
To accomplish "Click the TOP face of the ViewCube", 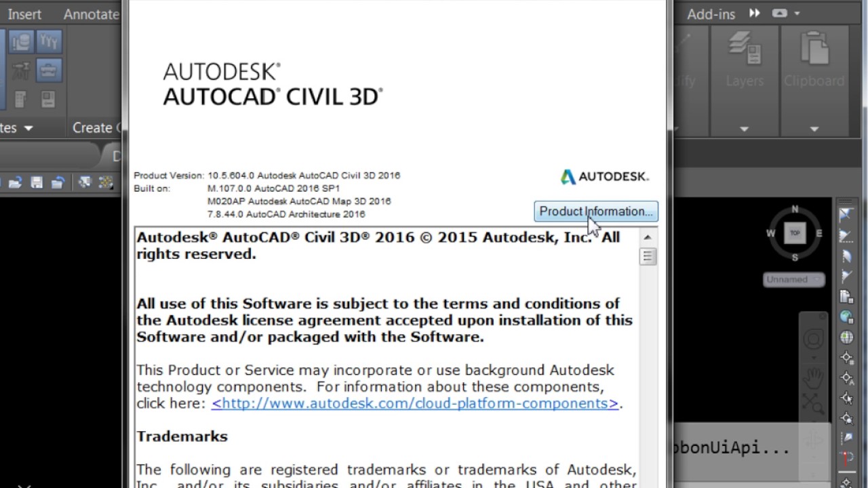I will [x=795, y=233].
